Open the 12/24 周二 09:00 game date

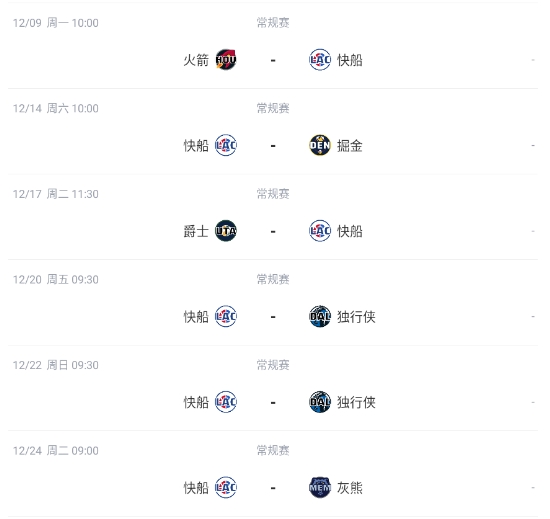[x=56, y=451]
